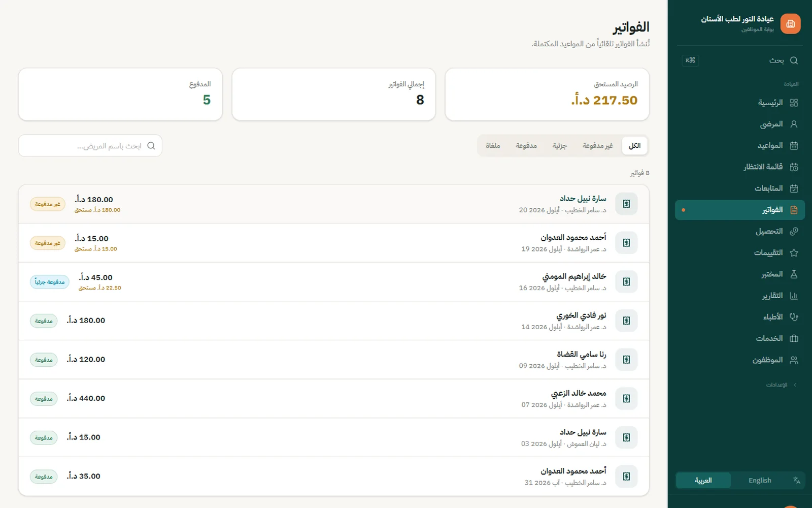Open المواعيد calendar icon
Viewport: 812px width, 508px height.
click(x=794, y=146)
